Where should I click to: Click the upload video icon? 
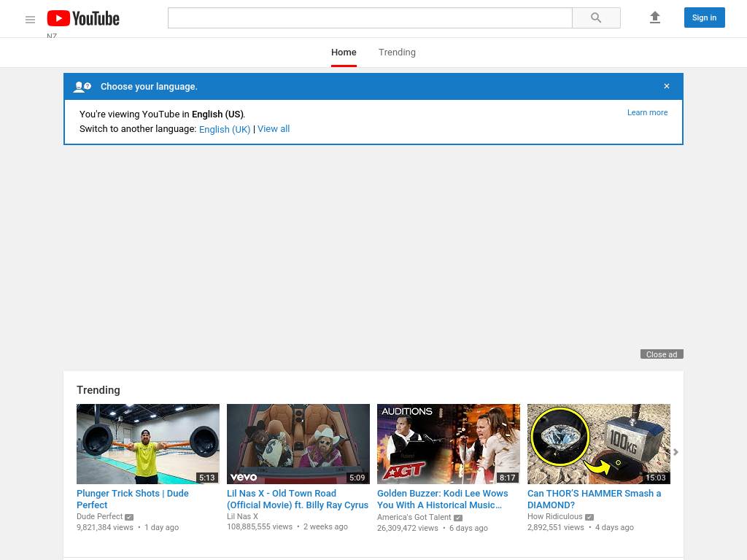pyautogui.click(x=654, y=17)
